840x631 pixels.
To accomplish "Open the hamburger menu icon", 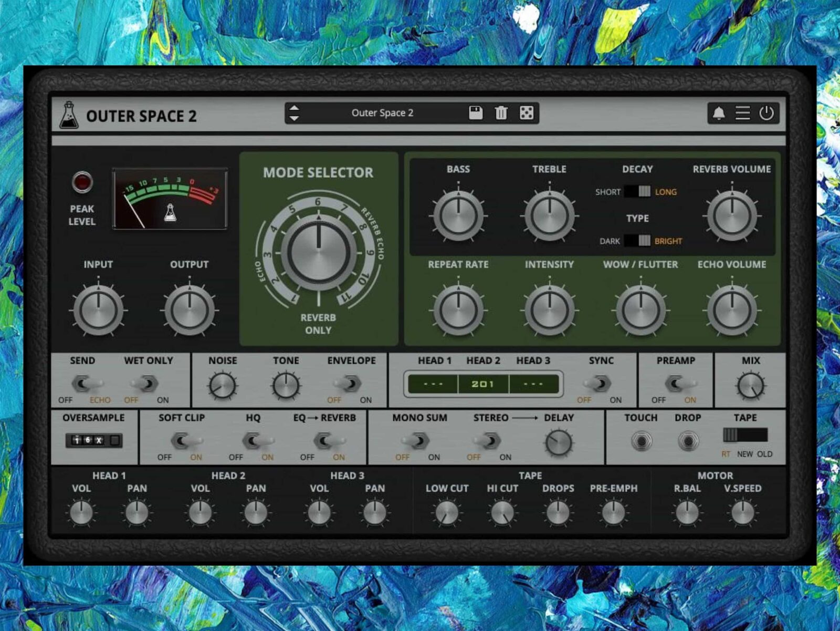I will point(742,113).
